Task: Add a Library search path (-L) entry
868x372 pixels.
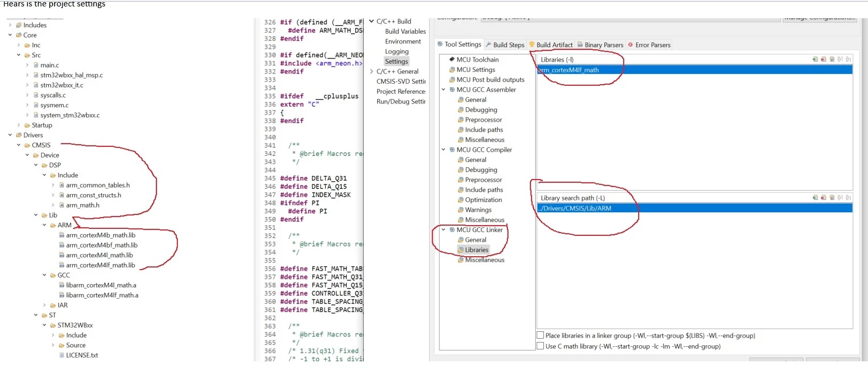Action: click(x=815, y=198)
